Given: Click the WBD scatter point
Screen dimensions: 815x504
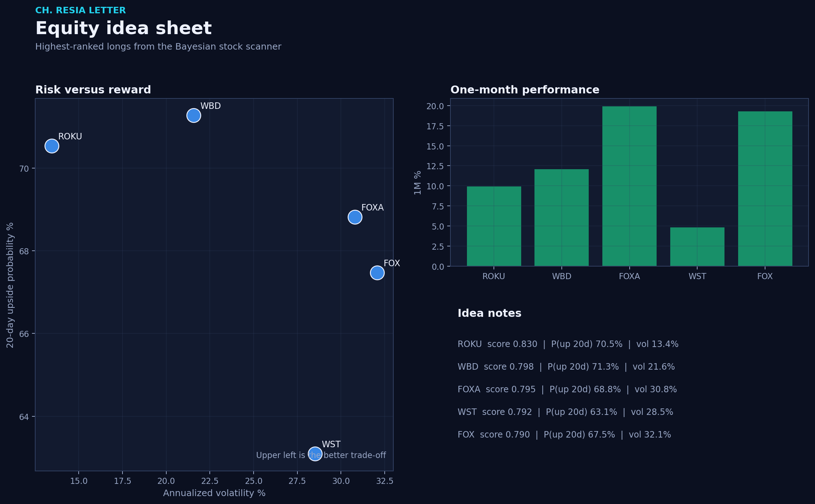Looking at the screenshot, I should coord(194,116).
